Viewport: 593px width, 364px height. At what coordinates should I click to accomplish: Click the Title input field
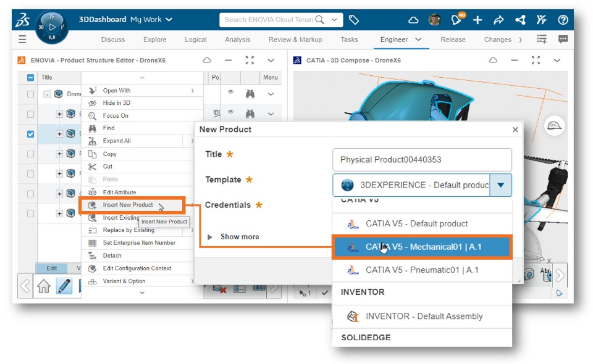click(x=422, y=160)
